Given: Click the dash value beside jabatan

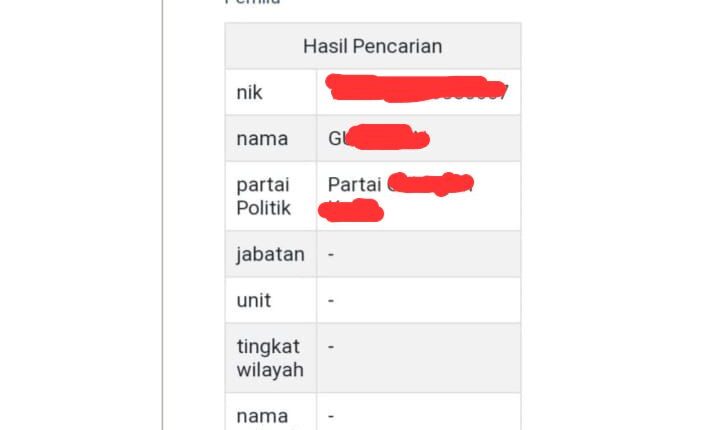Looking at the screenshot, I should (331, 254).
